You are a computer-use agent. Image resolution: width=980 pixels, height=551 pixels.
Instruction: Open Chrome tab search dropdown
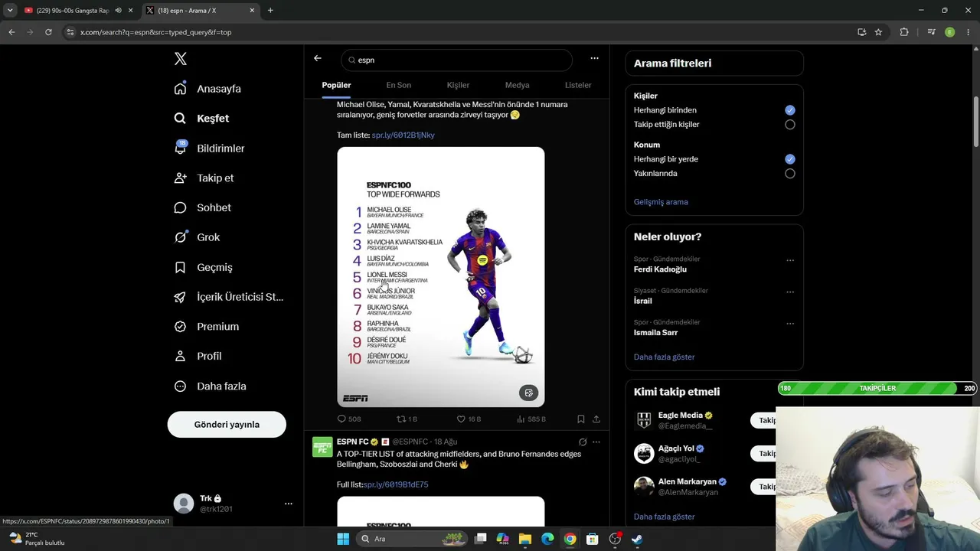[10, 11]
